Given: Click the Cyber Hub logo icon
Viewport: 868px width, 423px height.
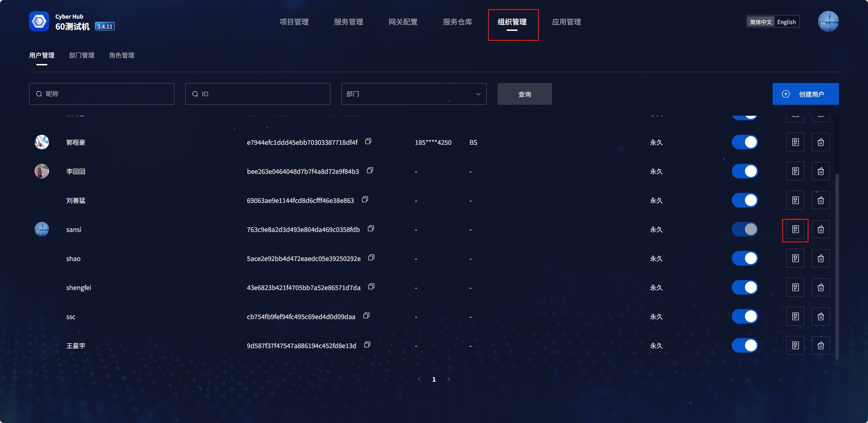Looking at the screenshot, I should click(39, 21).
